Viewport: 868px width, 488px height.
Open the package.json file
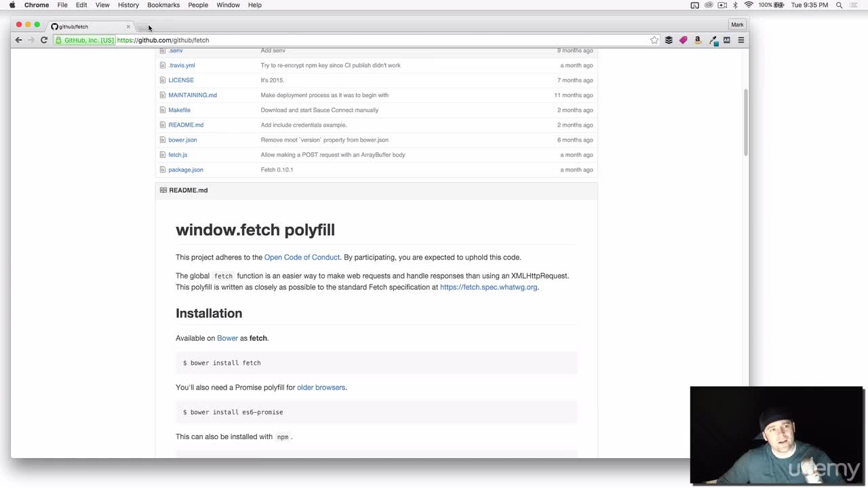point(186,169)
